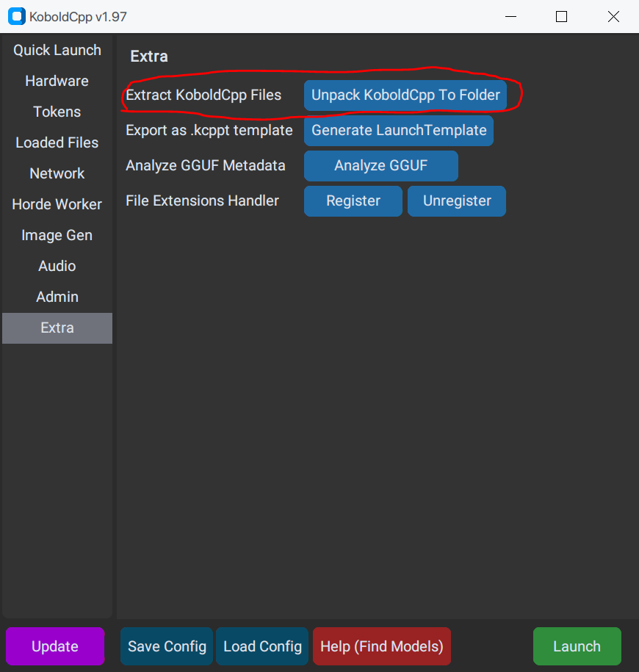Click Generate LaunchTemplate button
The height and width of the screenshot is (672, 639).
[x=399, y=130]
